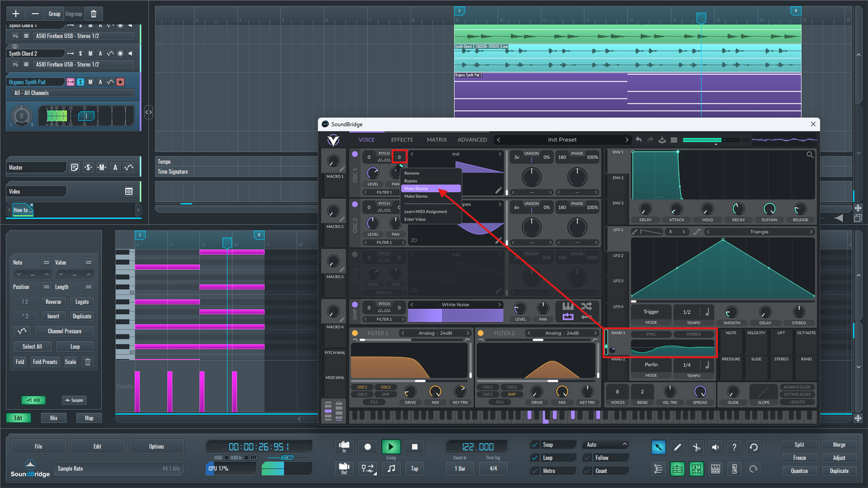The image size is (868, 488).
Task: Click the Vital synth logo
Action: [x=334, y=140]
